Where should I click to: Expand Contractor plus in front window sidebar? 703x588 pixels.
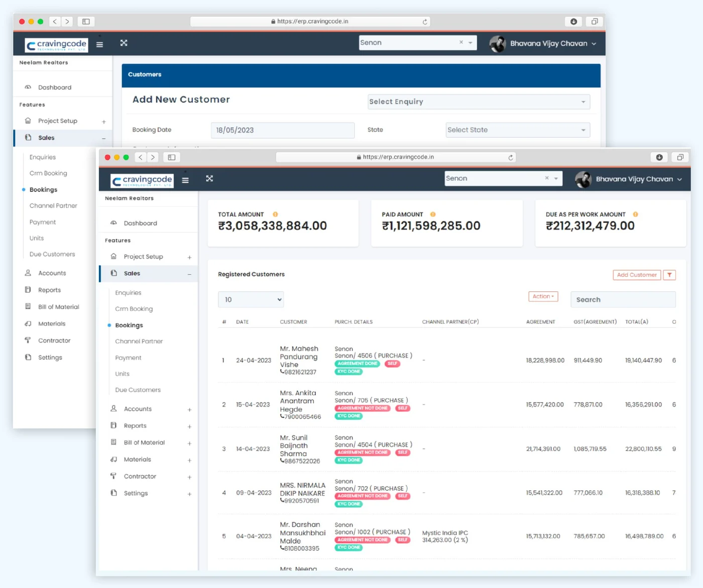click(x=189, y=477)
